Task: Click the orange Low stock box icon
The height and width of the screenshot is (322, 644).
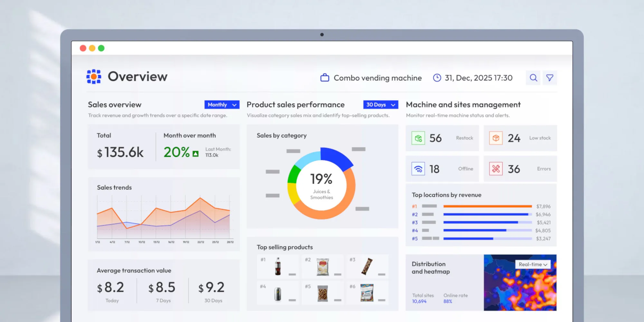Action: [x=495, y=138]
